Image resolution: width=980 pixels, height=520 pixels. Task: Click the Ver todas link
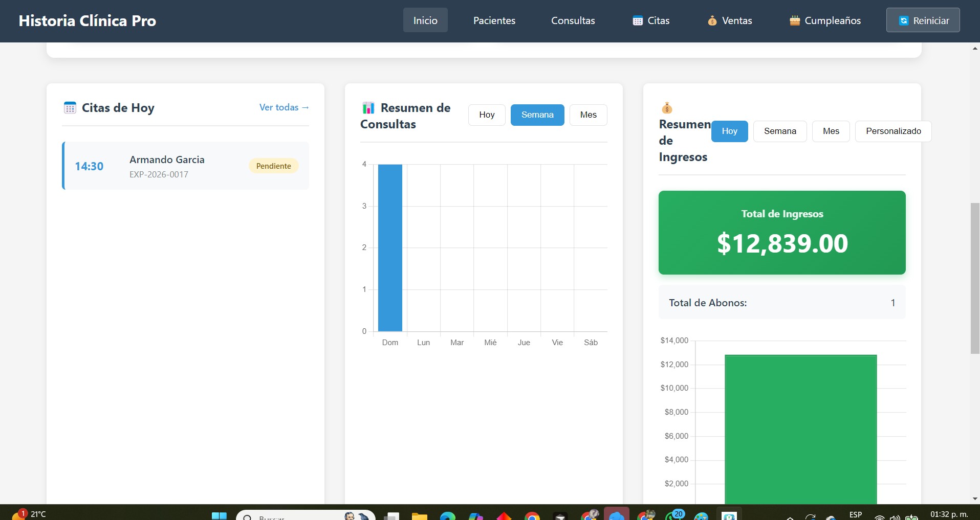tap(284, 107)
